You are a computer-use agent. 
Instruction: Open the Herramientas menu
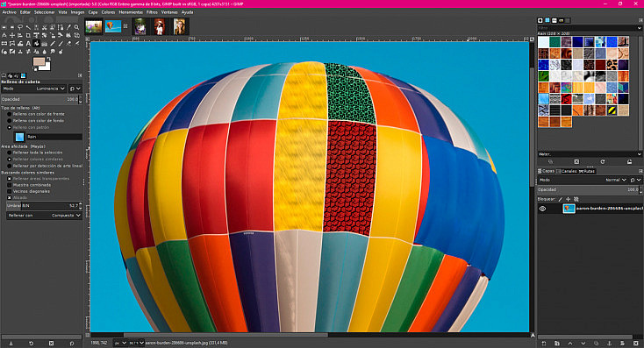pos(131,12)
